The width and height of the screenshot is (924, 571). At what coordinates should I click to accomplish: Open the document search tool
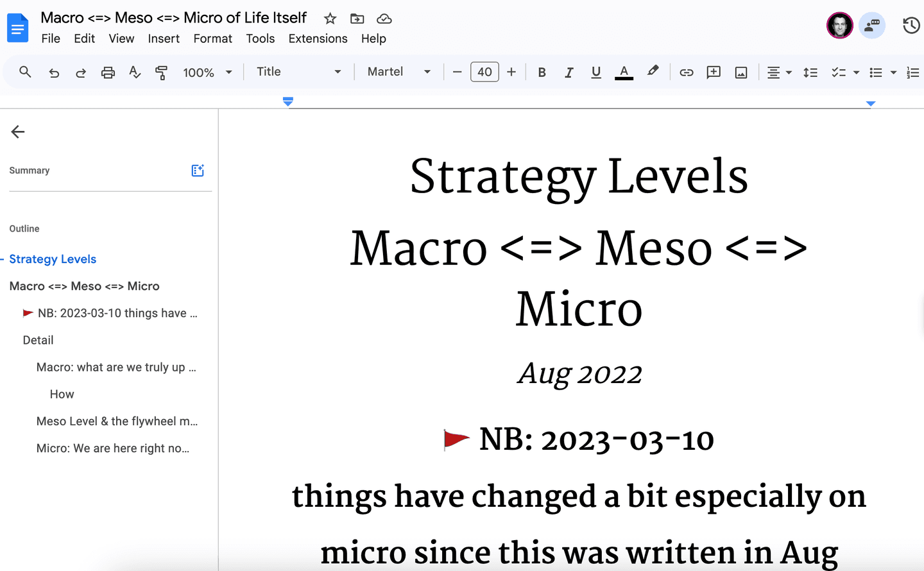point(25,72)
